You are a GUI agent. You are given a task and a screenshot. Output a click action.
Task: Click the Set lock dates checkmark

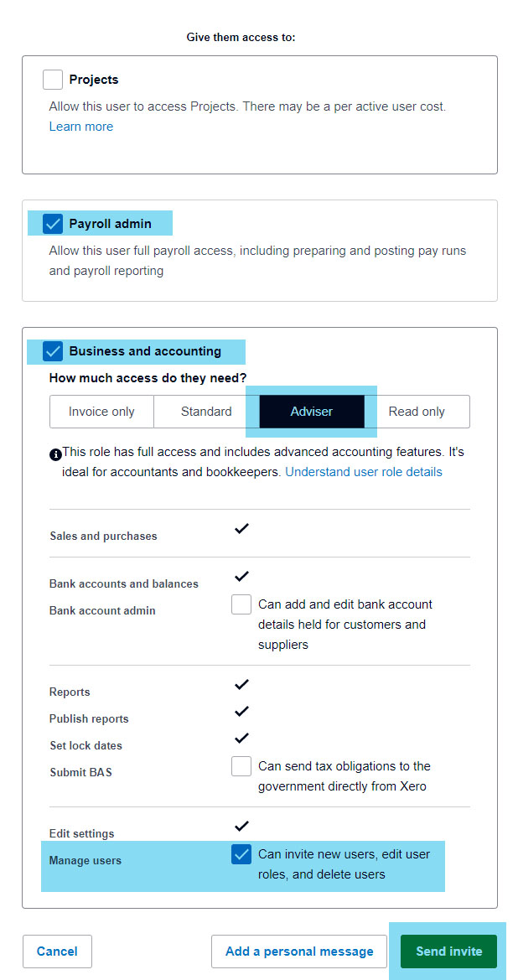(x=241, y=739)
